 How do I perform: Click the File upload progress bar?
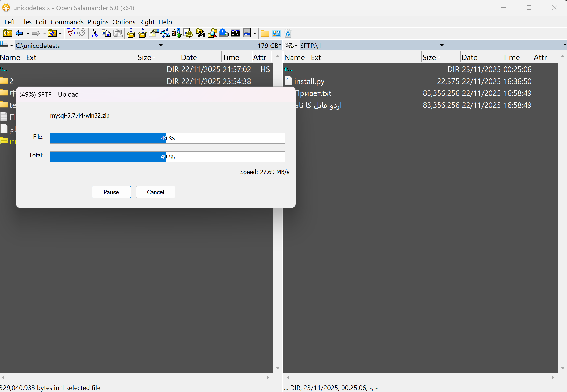[x=167, y=138]
